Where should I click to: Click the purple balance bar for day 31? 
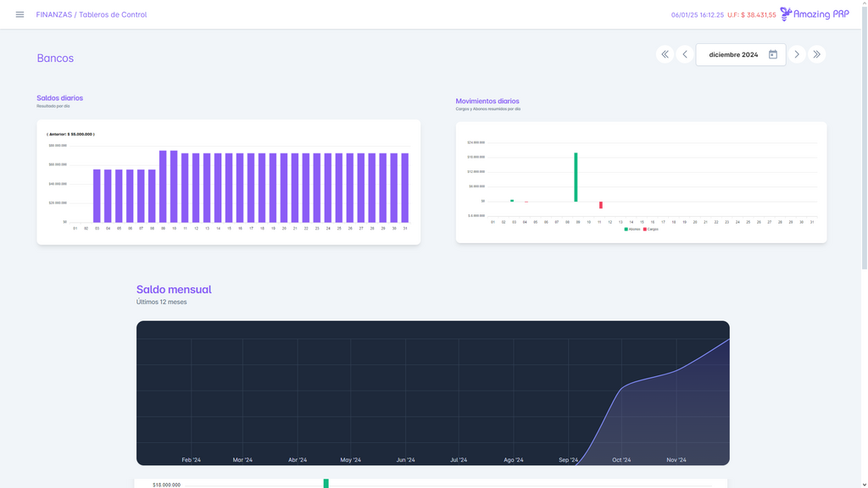pyautogui.click(x=405, y=187)
